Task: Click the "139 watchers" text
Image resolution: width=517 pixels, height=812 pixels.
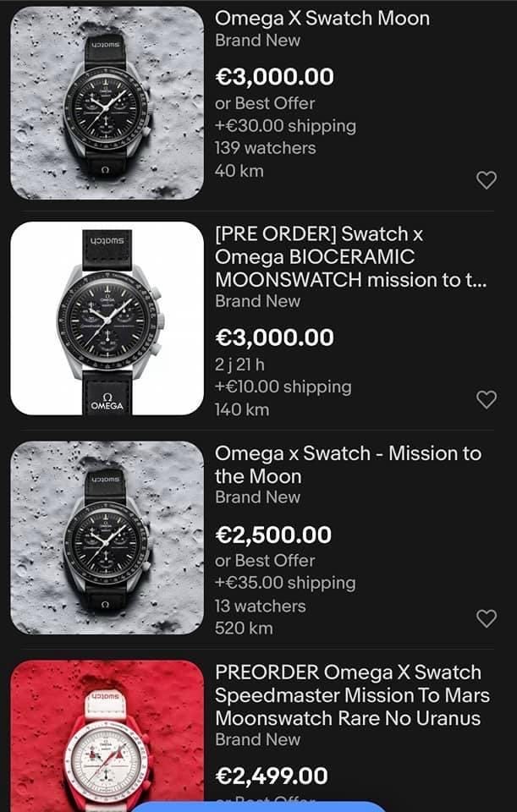Action: tap(265, 148)
